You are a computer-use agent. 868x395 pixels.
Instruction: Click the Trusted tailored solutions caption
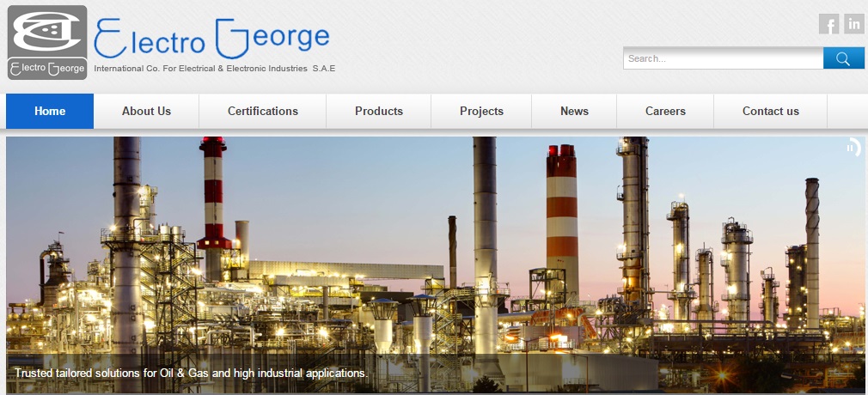tap(191, 373)
